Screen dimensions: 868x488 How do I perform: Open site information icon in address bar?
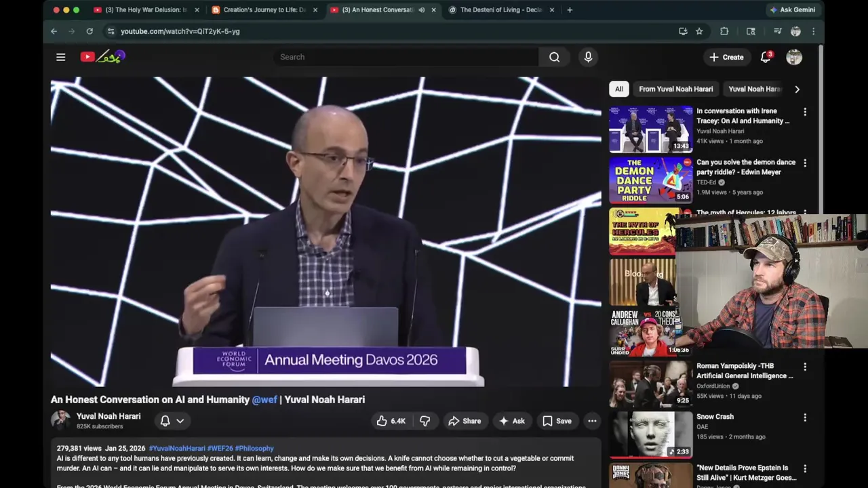point(111,31)
